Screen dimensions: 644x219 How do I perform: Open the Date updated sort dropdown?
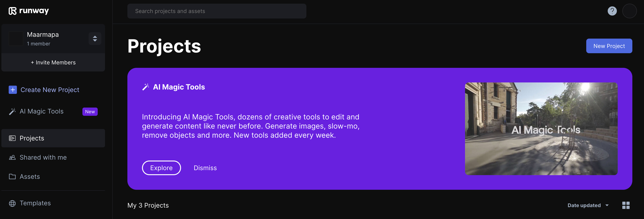588,205
